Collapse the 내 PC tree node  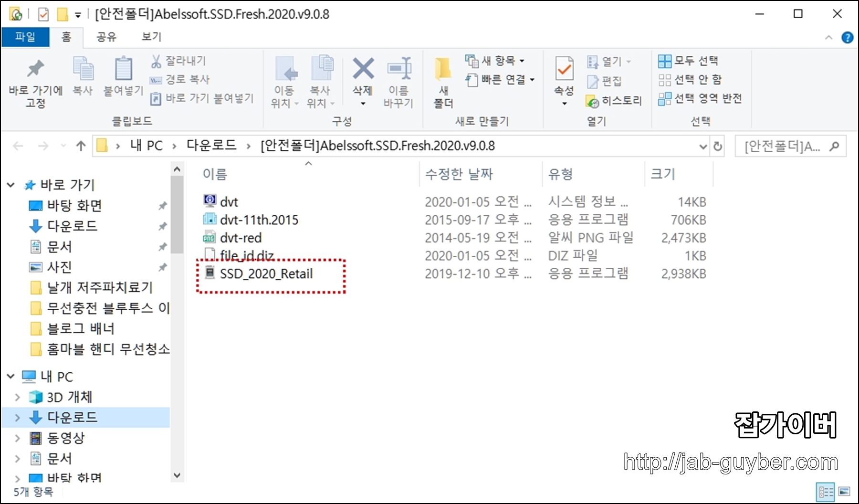coord(11,377)
